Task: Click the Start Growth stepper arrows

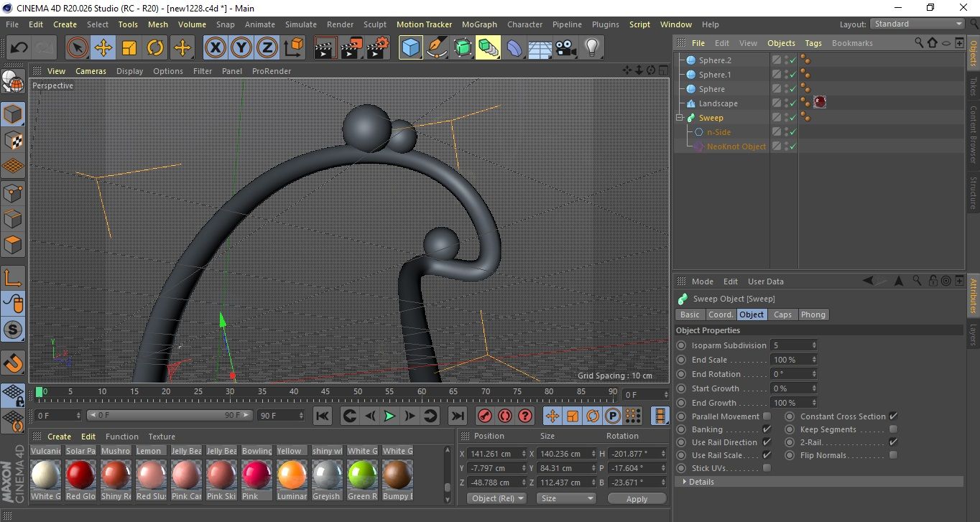Action: (814, 388)
